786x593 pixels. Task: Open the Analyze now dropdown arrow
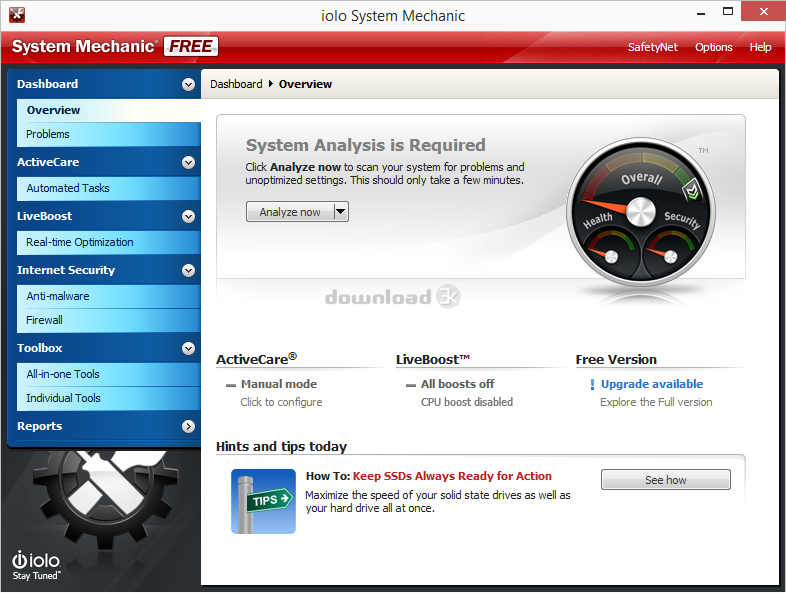340,212
